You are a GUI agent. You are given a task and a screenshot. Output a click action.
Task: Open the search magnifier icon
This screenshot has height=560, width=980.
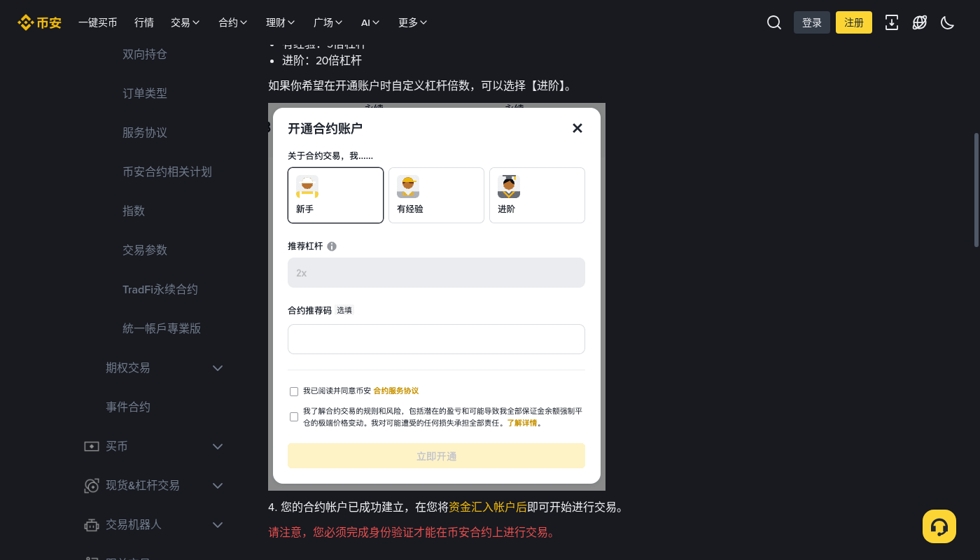[x=774, y=22]
